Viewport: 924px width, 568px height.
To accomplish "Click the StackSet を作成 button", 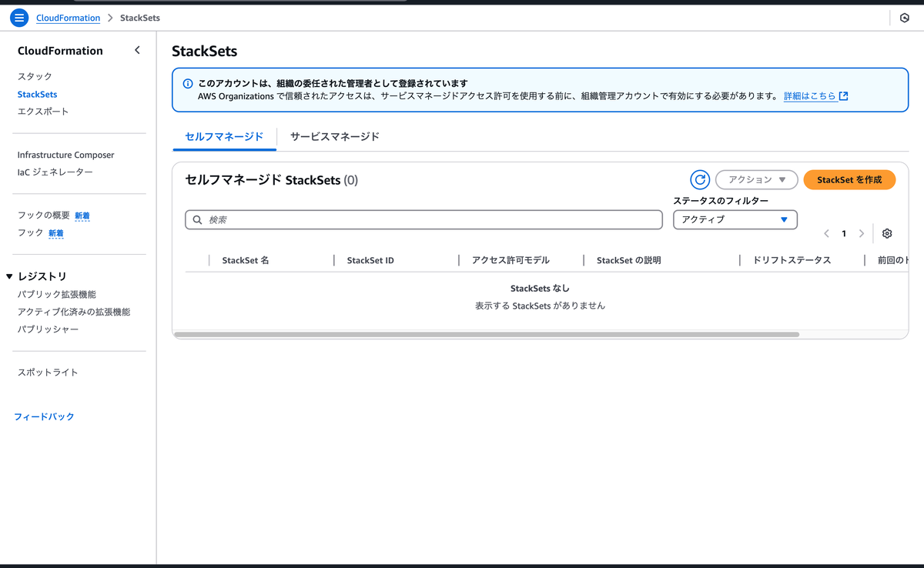I will 849,179.
